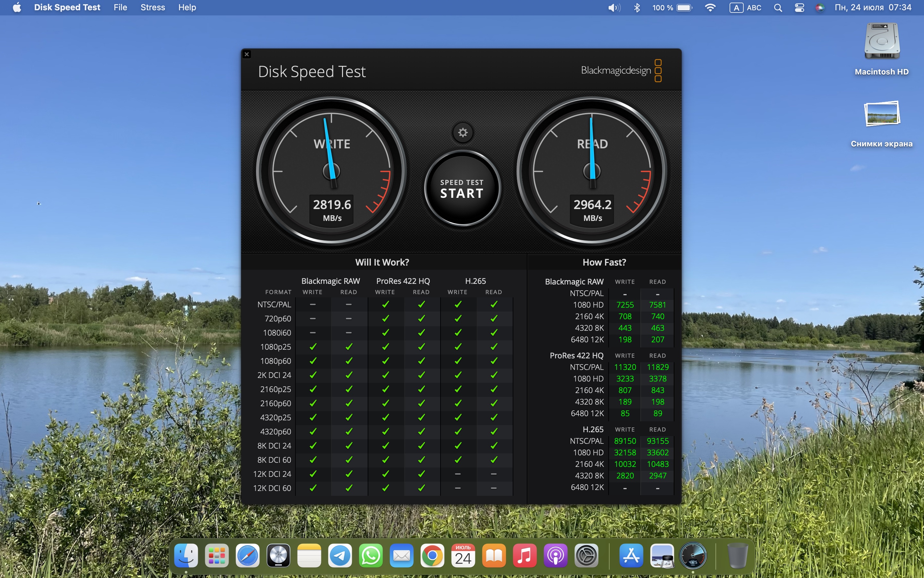The width and height of the screenshot is (924, 578).
Task: Open the Trash in the Dock
Action: pyautogui.click(x=738, y=556)
